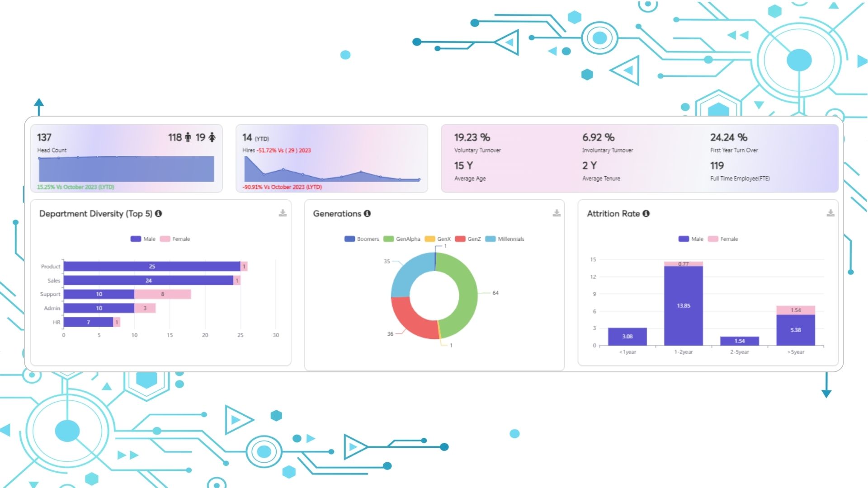Toggle GenX legend in Generations chart

pos(438,239)
